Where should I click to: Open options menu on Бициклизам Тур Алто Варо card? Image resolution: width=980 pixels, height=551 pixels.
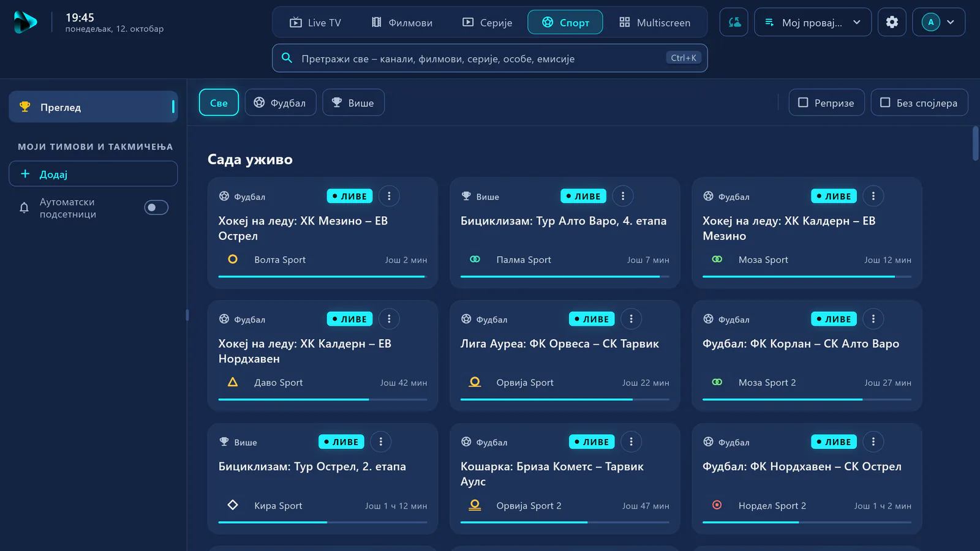coord(623,196)
